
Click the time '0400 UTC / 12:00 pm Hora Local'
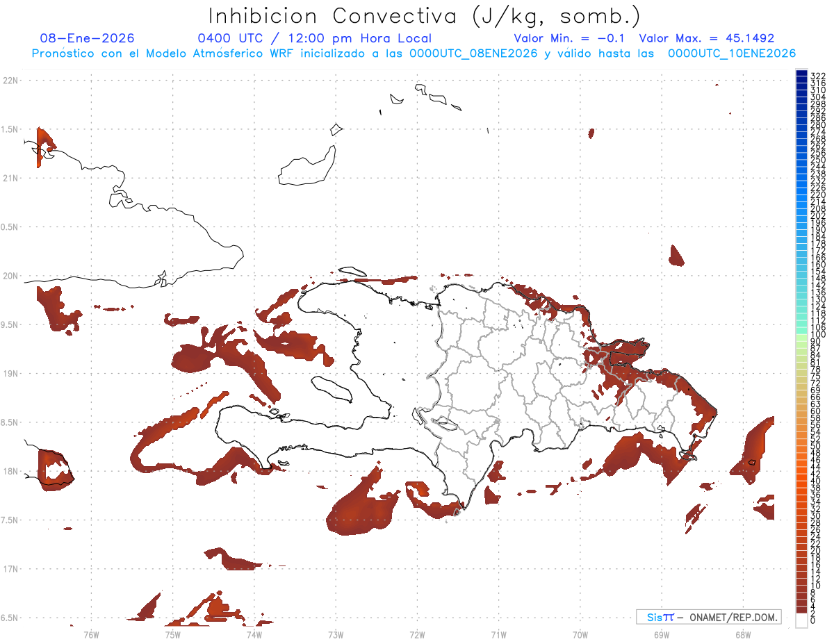(315, 39)
